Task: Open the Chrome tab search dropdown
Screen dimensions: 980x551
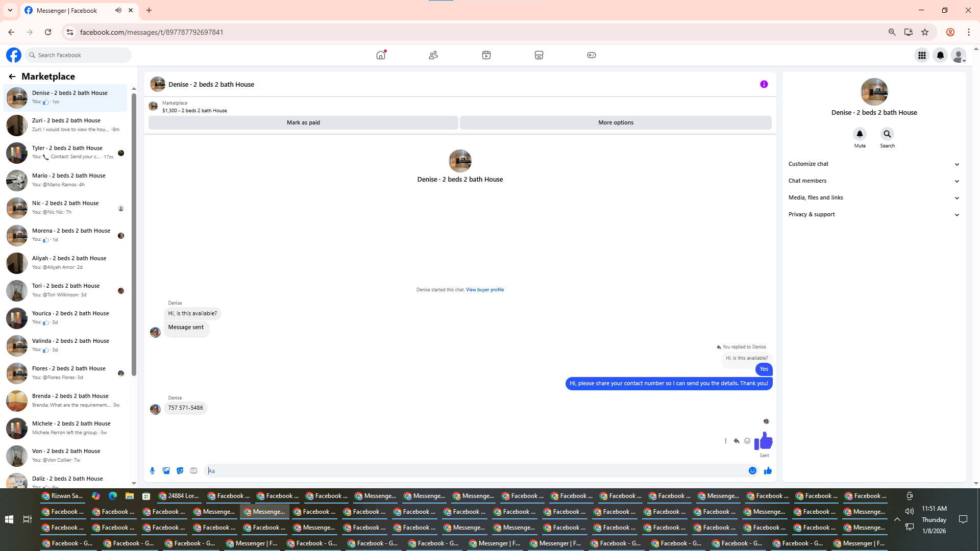Action: [x=10, y=10]
